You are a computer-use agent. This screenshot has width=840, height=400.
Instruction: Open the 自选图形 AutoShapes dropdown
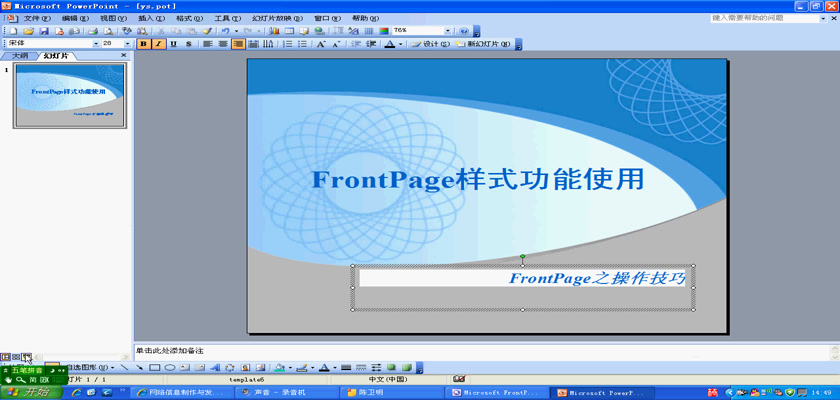click(91, 367)
